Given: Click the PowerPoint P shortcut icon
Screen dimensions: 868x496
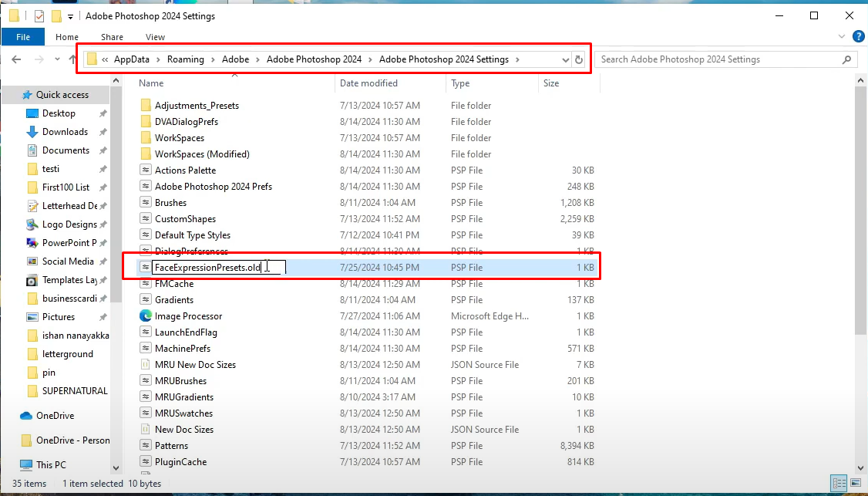Looking at the screenshot, I should click(32, 243).
